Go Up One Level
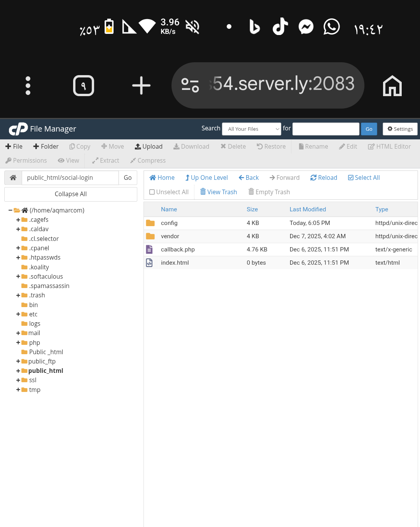Viewport: 420px width, 527px height. tap(206, 178)
